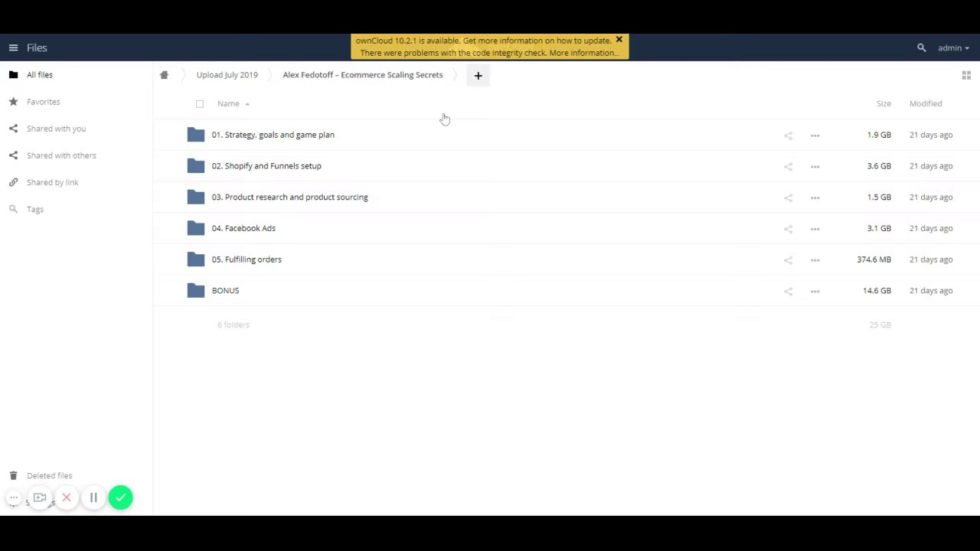
Task: Dismiss the ownCloud update notification
Action: pyautogui.click(x=619, y=40)
